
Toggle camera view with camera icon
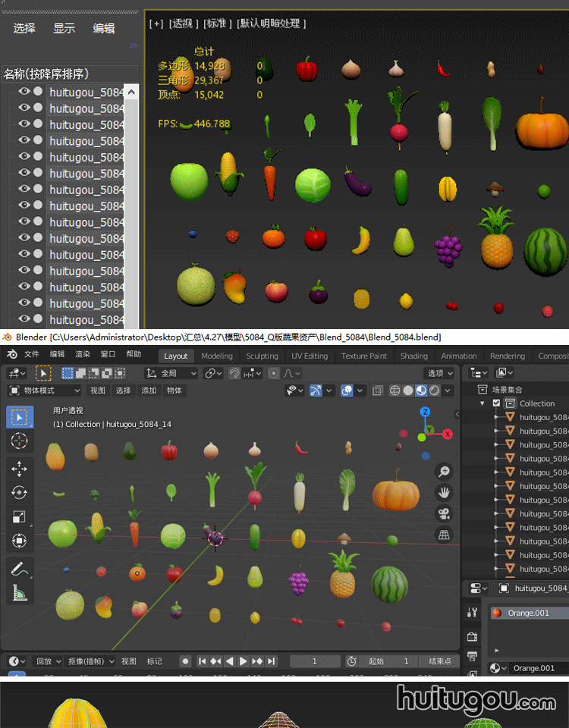click(x=445, y=514)
